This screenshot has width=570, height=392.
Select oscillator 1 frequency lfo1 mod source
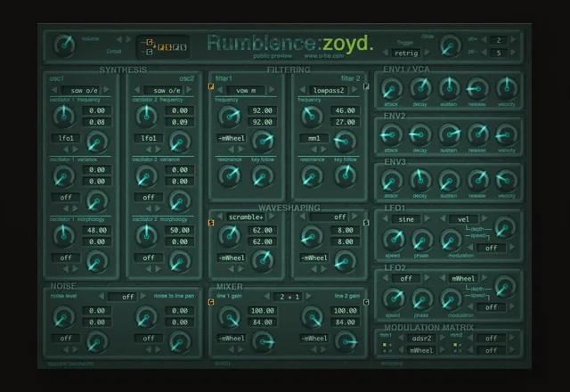tap(66, 138)
